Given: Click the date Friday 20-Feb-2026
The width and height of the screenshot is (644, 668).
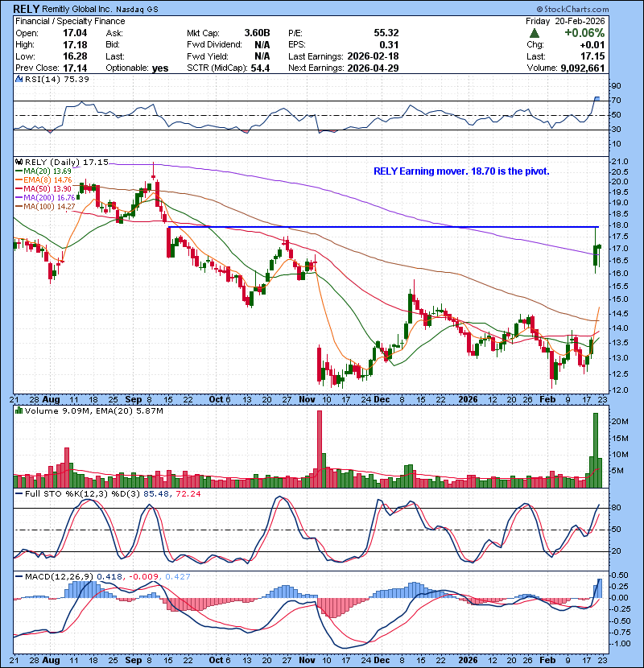Looking at the screenshot, I should pos(565,21).
